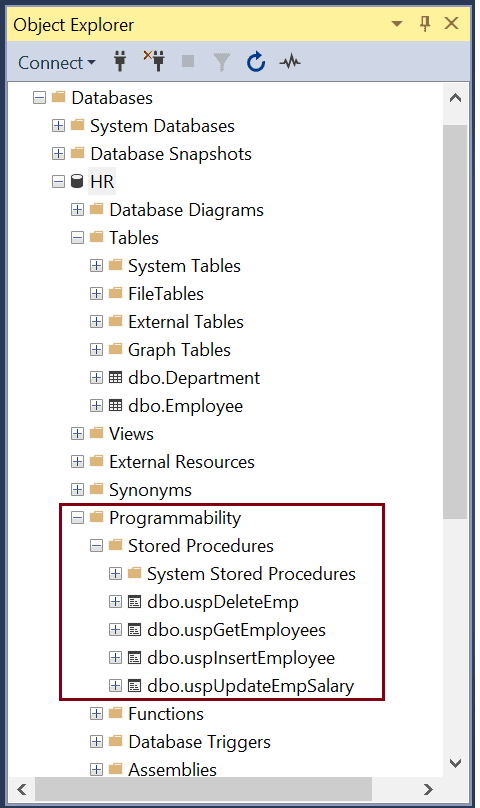
Task: Select the dbo.Department table
Action: coord(194,378)
